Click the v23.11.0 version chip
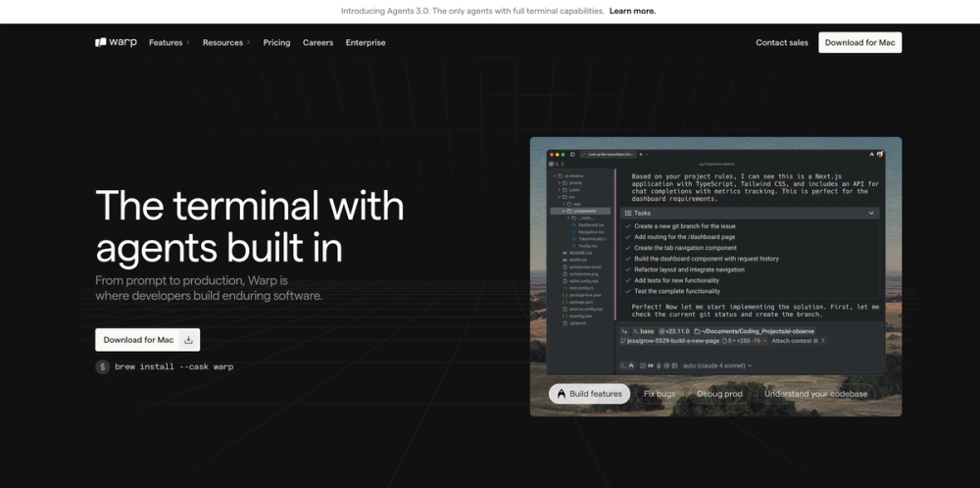This screenshot has width=980, height=488. pyautogui.click(x=674, y=331)
